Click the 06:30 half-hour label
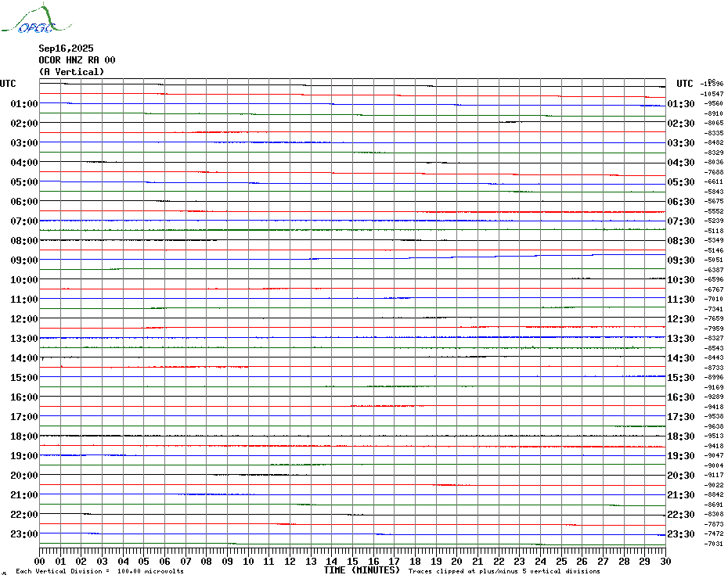Screen dimensions: 728x582 point(681,201)
